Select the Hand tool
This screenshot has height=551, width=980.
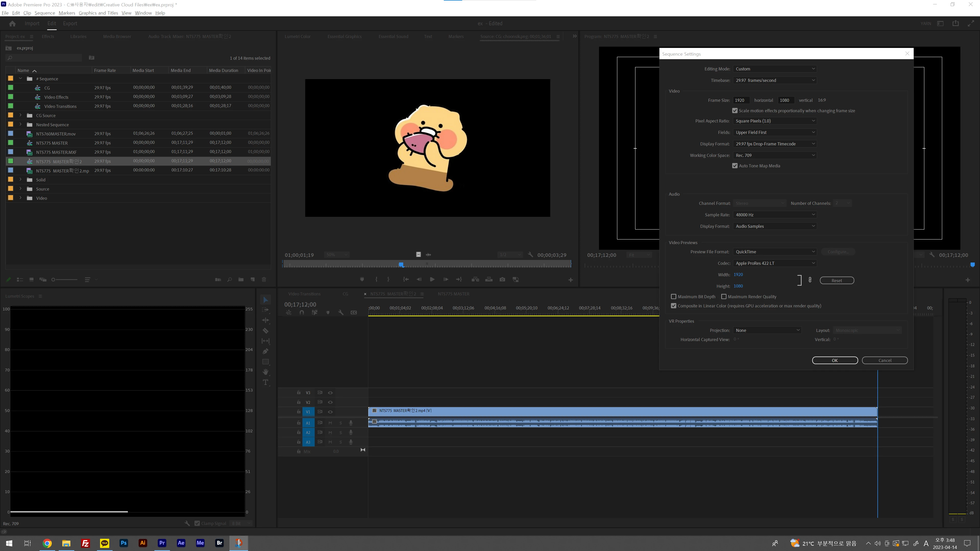(x=265, y=372)
